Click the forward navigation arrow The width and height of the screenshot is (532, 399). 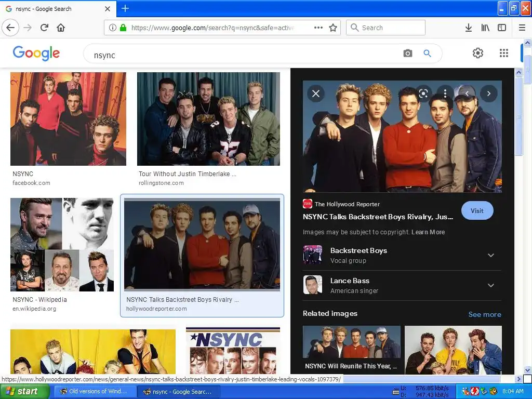click(x=28, y=28)
